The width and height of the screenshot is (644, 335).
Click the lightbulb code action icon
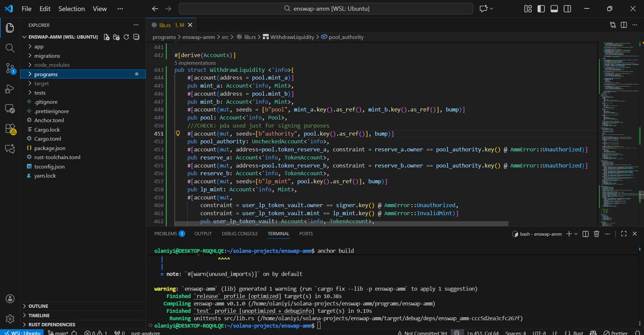178,133
